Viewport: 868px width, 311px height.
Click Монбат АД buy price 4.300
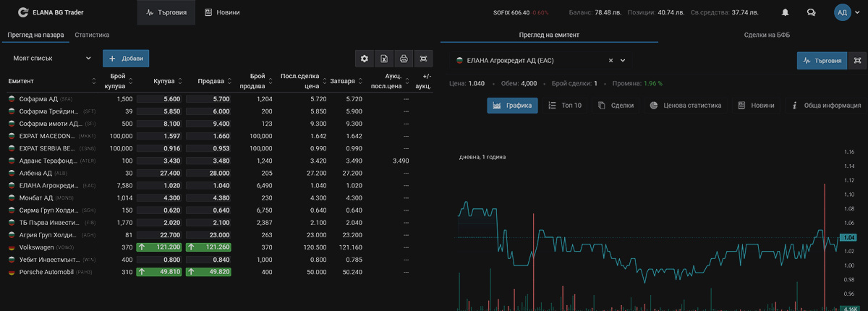[158, 197]
